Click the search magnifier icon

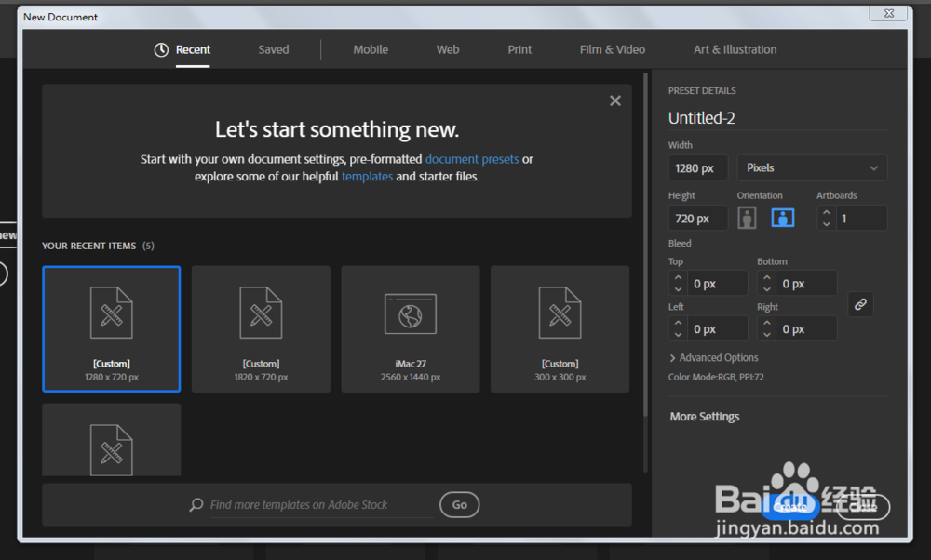196,505
